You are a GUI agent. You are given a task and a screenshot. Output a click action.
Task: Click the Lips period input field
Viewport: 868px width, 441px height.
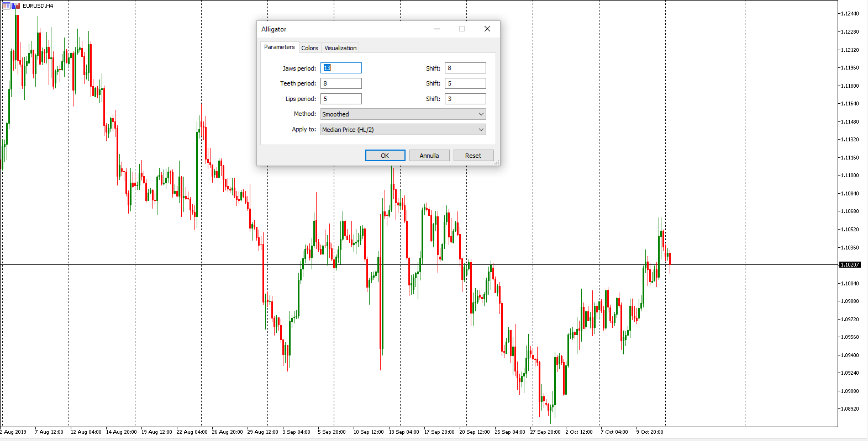click(341, 99)
